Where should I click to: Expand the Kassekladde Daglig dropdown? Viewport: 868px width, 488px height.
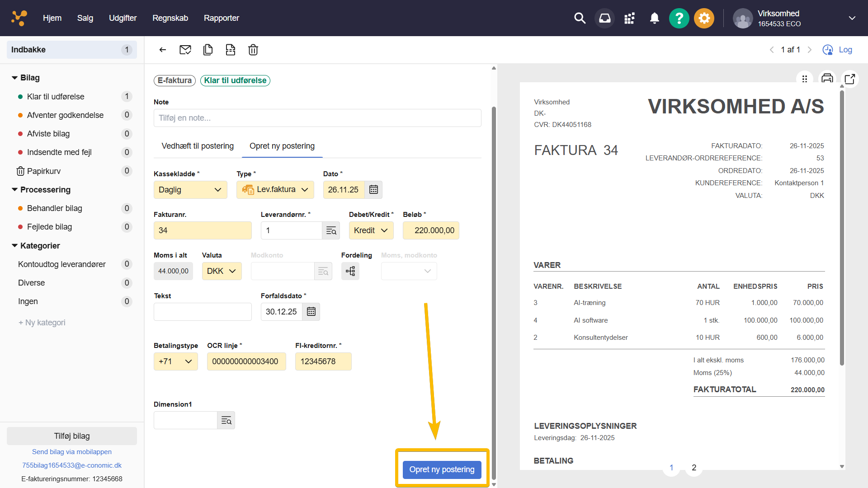[x=190, y=190]
